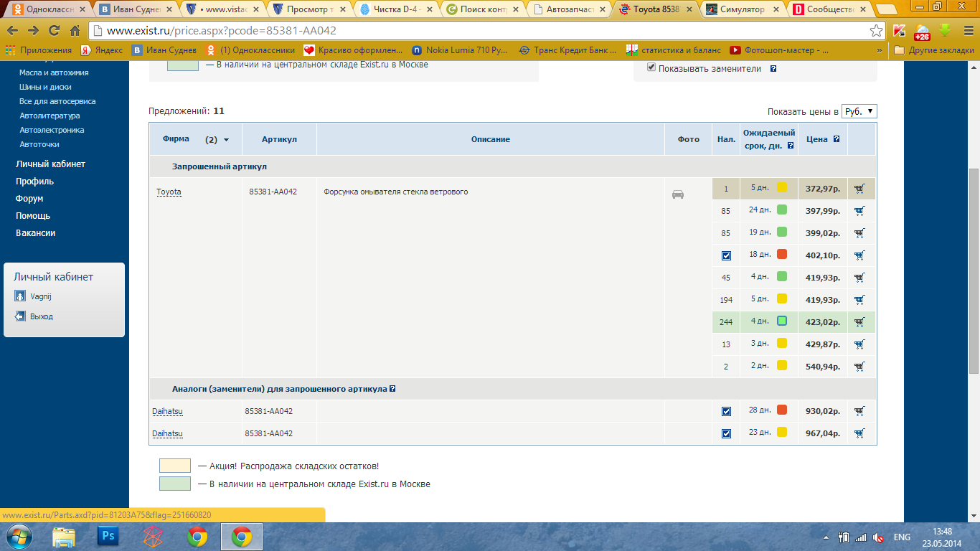The height and width of the screenshot is (551, 980).
Task: Toggle the Показывать заменители checkbox
Action: (x=651, y=67)
